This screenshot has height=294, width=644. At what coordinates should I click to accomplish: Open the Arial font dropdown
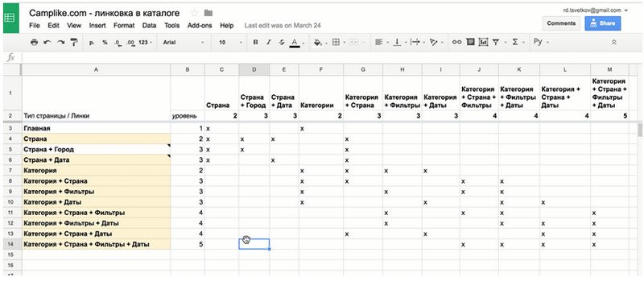[x=184, y=42]
